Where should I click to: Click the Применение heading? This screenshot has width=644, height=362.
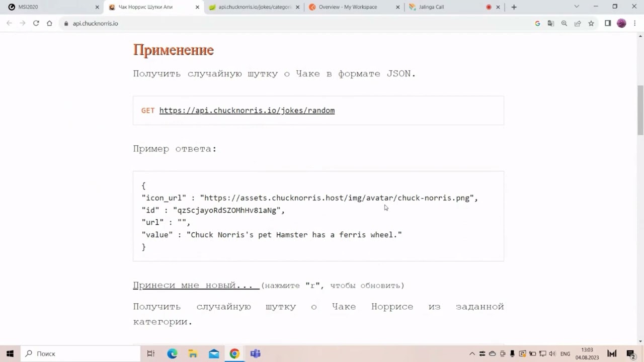[174, 50]
